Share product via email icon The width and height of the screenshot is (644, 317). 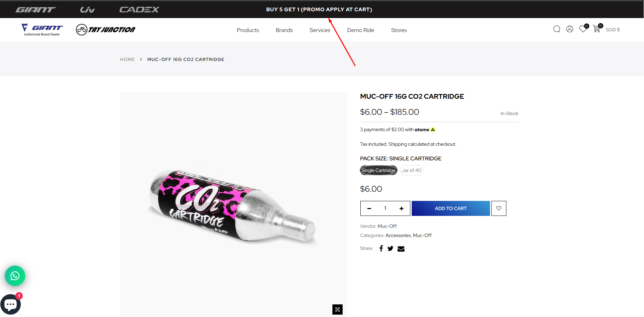401,249
